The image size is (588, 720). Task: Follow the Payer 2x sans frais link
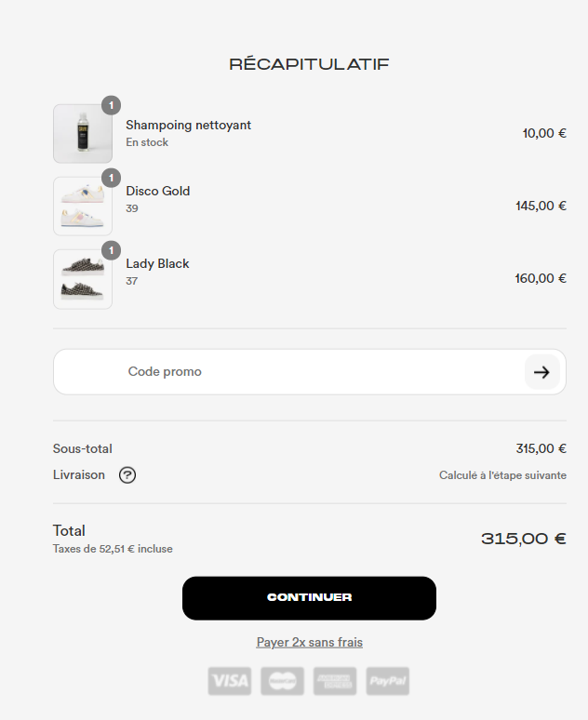(x=310, y=642)
